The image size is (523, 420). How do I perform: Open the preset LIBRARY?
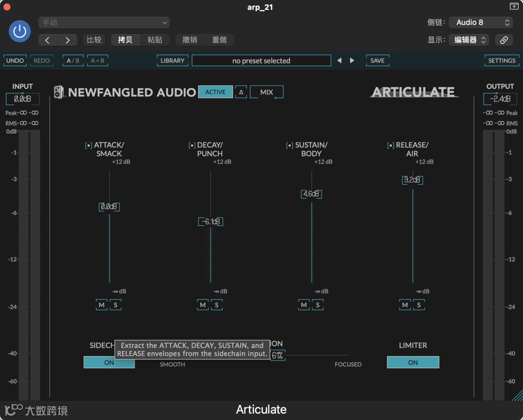pos(172,60)
